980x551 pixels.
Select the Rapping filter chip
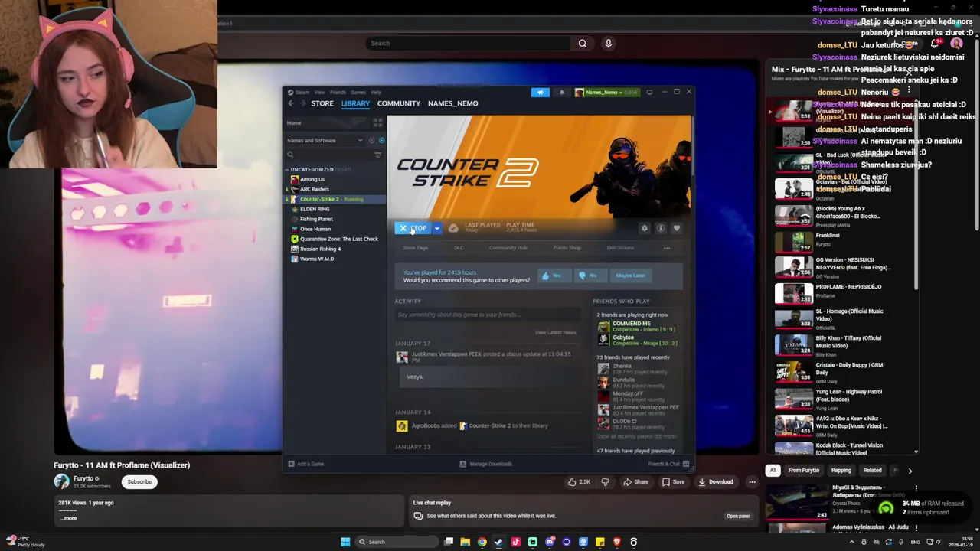coord(841,471)
